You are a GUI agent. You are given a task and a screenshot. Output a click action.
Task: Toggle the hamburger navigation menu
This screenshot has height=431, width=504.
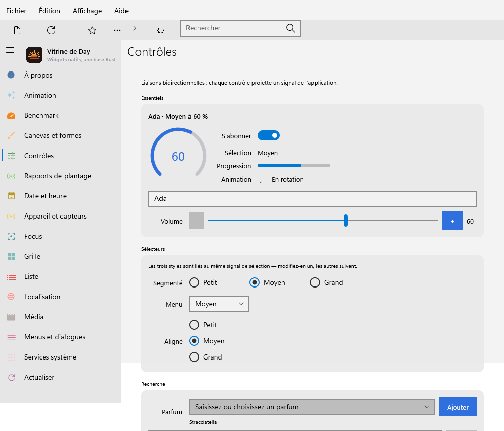pos(10,50)
